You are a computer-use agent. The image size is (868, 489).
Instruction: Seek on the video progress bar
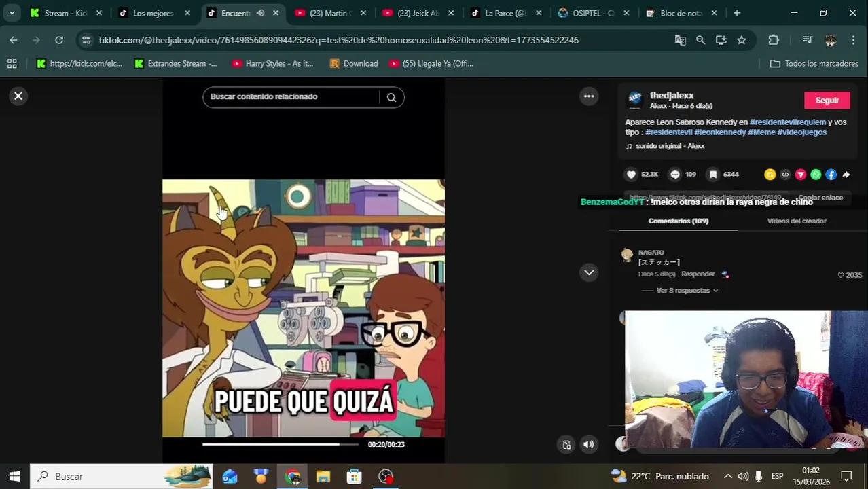(x=280, y=445)
